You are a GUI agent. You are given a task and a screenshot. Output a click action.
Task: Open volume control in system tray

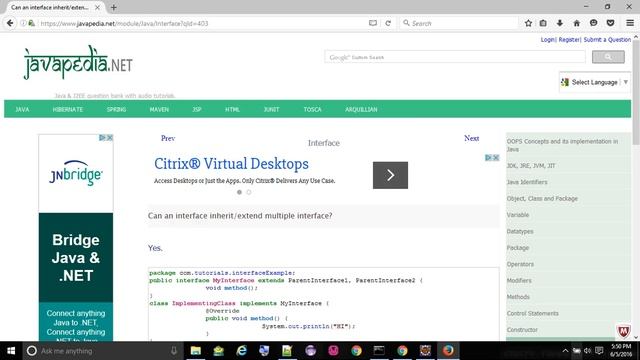(587, 351)
